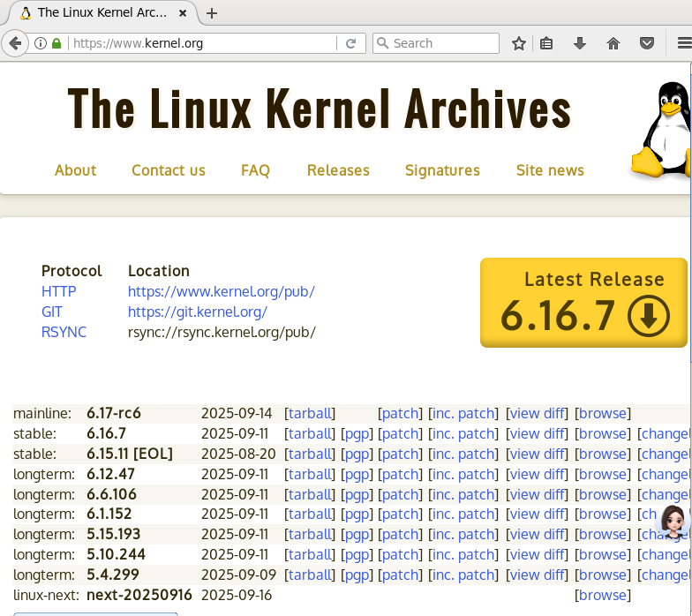Focus the URL address bar field
This screenshot has height=616, width=692.
tap(203, 43)
